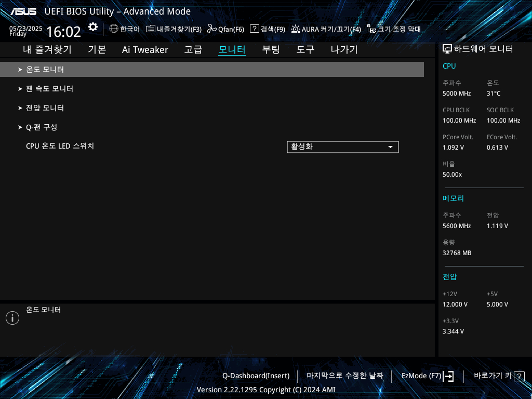532x399 pixels.
Task: Click memory frequency 5600 MHz
Action: (457, 226)
